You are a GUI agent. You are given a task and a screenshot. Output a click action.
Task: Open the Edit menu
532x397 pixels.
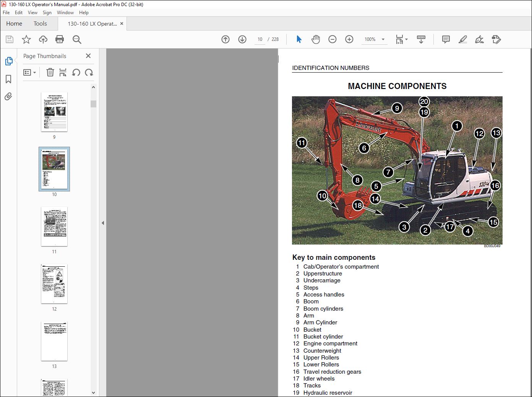pos(19,13)
